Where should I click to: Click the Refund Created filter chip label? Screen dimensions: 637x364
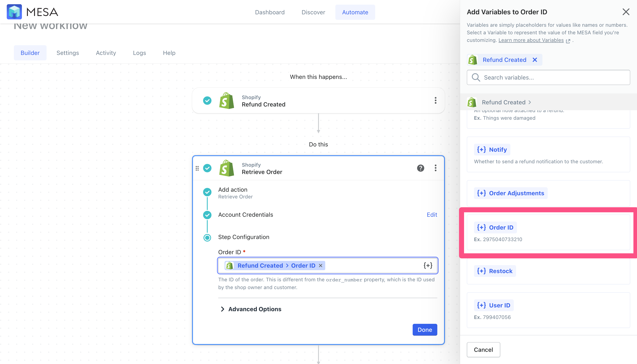click(x=504, y=60)
